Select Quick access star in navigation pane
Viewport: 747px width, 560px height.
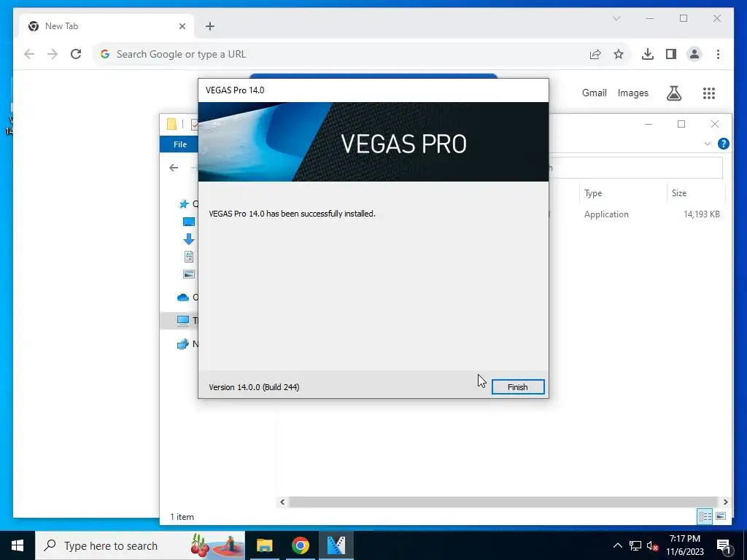[184, 204]
